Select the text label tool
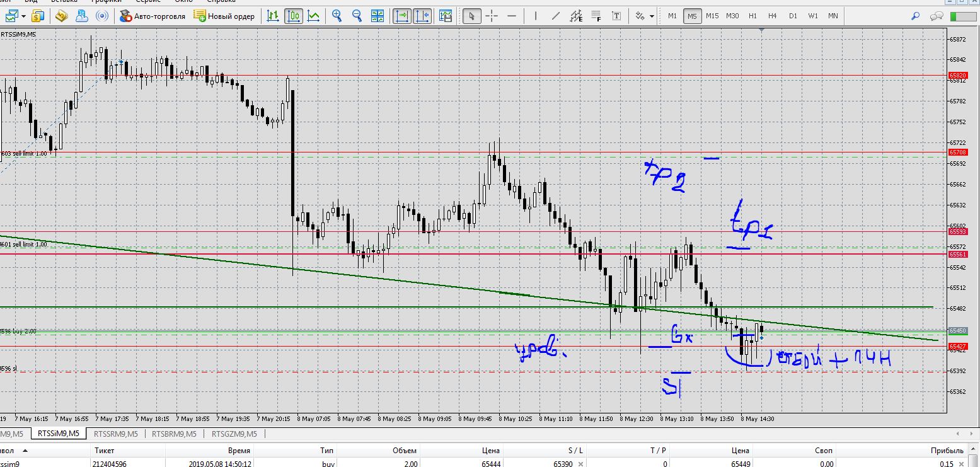 [x=616, y=16]
